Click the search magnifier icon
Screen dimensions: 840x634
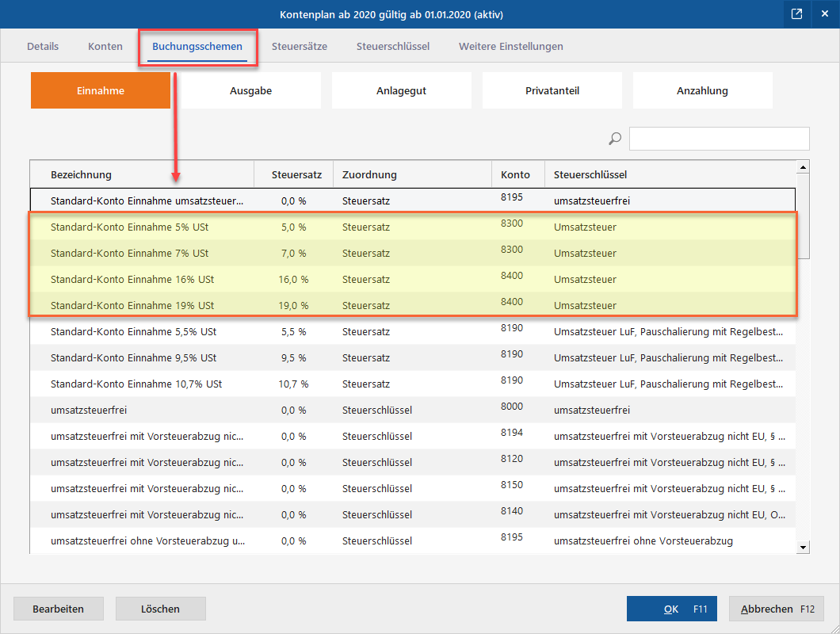click(615, 139)
